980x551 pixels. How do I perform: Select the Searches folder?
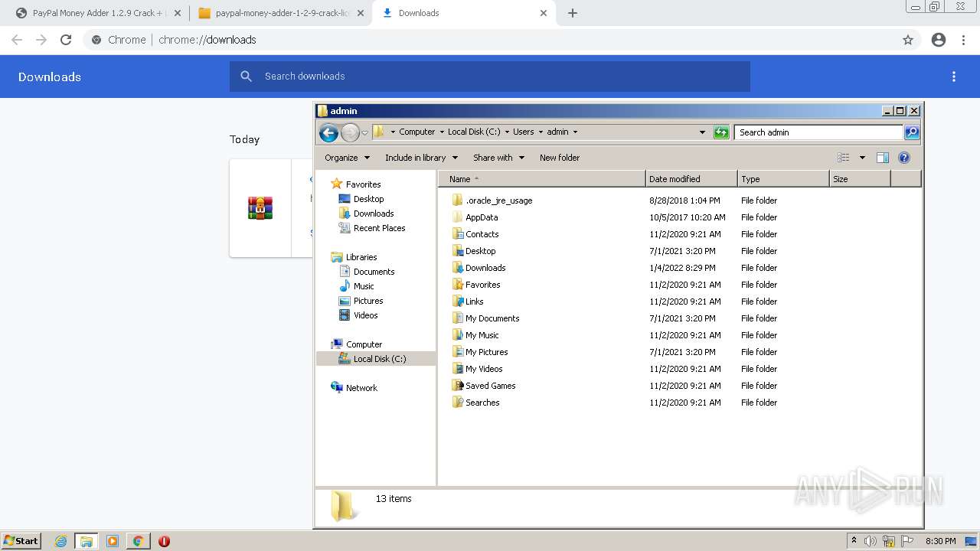click(x=482, y=403)
